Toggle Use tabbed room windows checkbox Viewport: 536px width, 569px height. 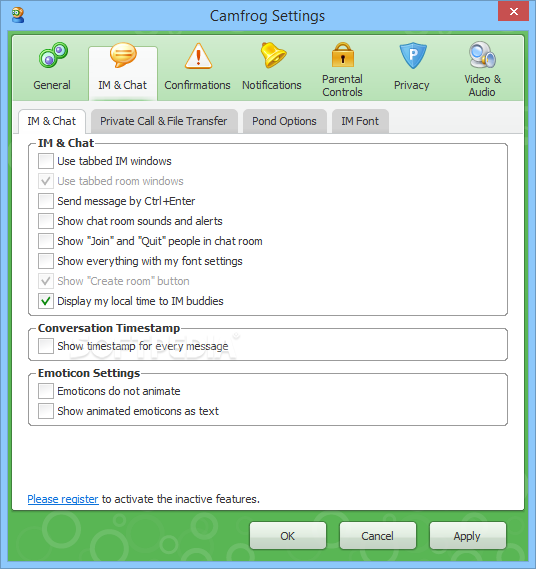[46, 181]
